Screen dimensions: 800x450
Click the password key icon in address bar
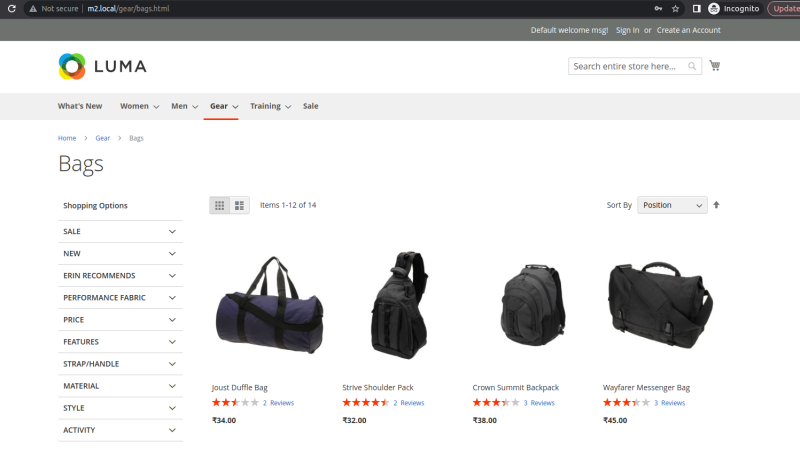(x=657, y=8)
